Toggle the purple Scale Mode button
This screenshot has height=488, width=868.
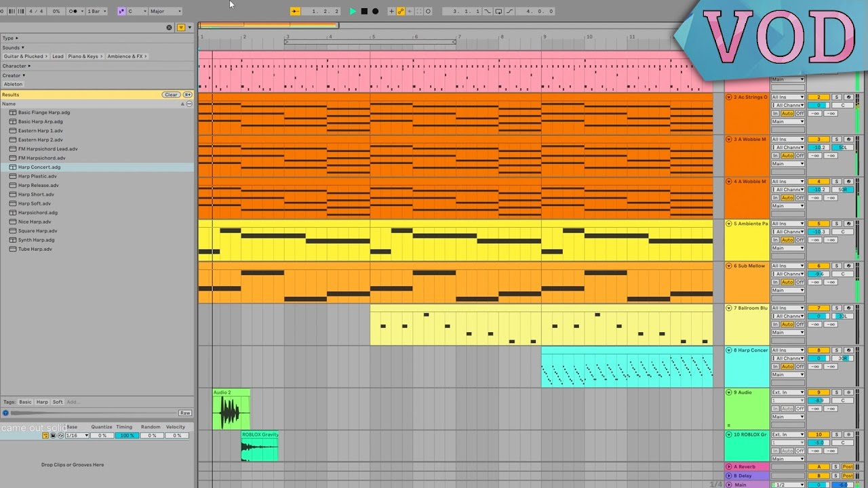pos(121,12)
